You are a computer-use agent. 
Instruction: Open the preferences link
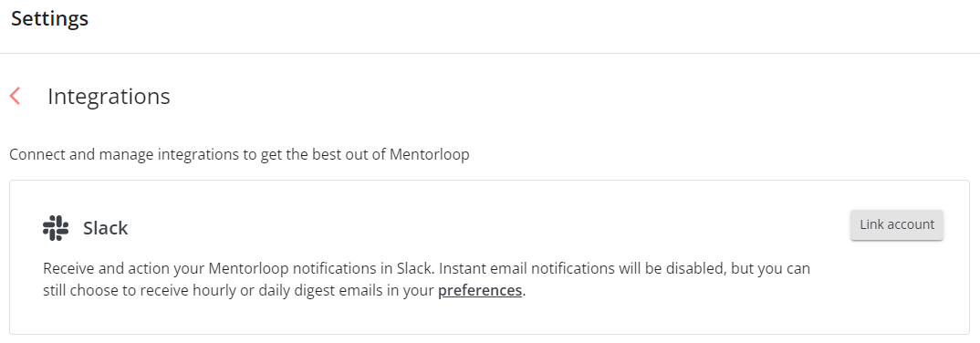(x=480, y=290)
